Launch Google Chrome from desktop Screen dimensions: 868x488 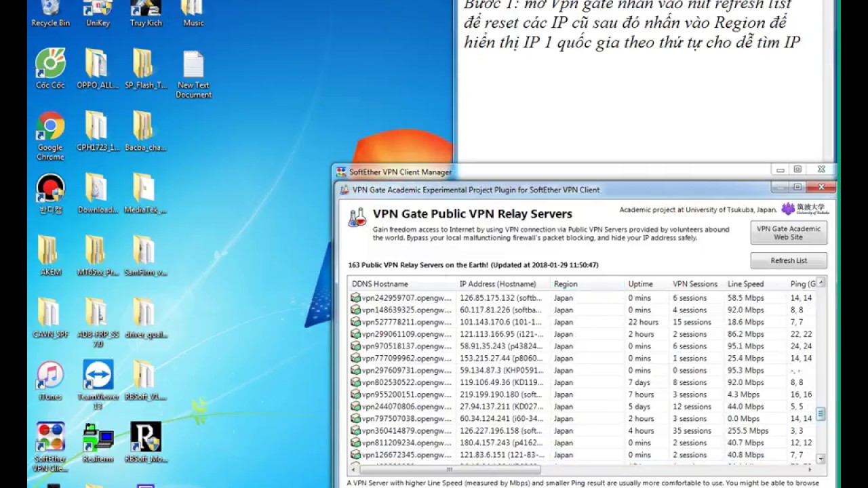pos(50,136)
